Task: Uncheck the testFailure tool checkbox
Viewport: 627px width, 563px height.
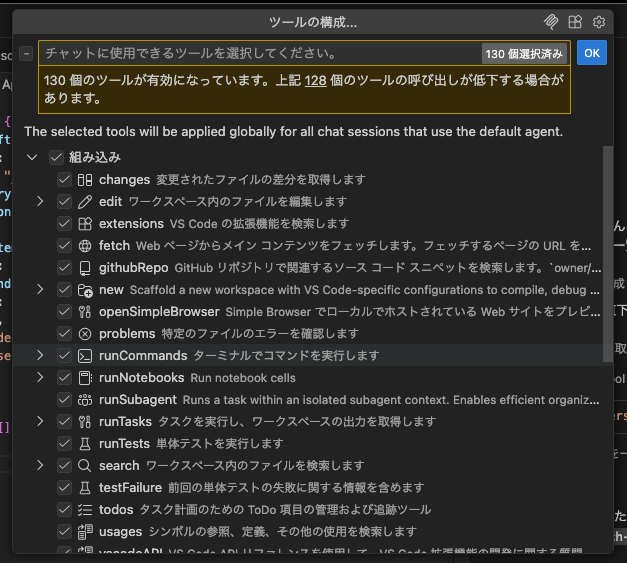Action: (x=64, y=488)
